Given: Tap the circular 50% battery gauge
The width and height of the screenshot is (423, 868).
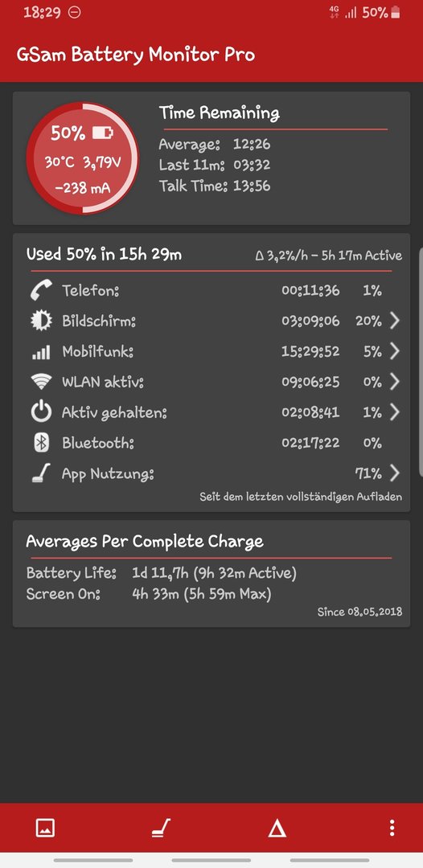Looking at the screenshot, I should pyautogui.click(x=82, y=158).
